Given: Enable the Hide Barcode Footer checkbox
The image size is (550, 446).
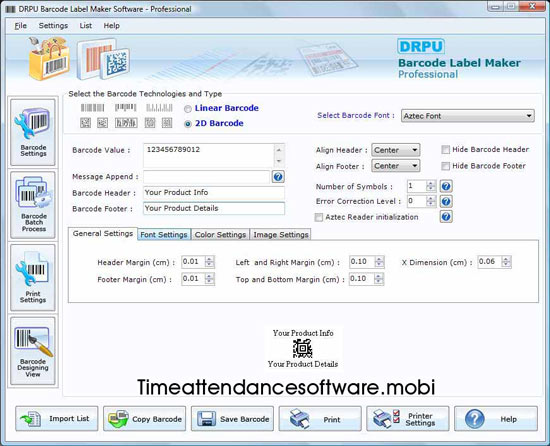Looking at the screenshot, I should click(445, 166).
